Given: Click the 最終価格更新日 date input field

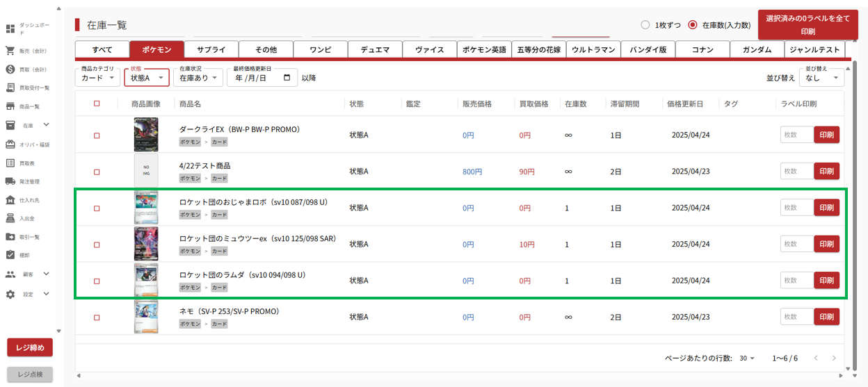Looking at the screenshot, I should (262, 78).
